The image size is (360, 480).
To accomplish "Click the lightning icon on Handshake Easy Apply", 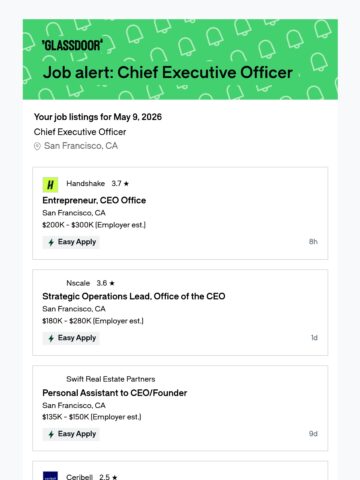I will point(51,242).
